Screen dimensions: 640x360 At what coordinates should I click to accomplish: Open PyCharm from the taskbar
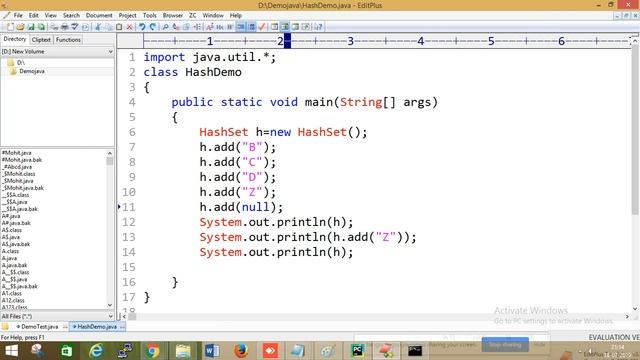(x=358, y=351)
